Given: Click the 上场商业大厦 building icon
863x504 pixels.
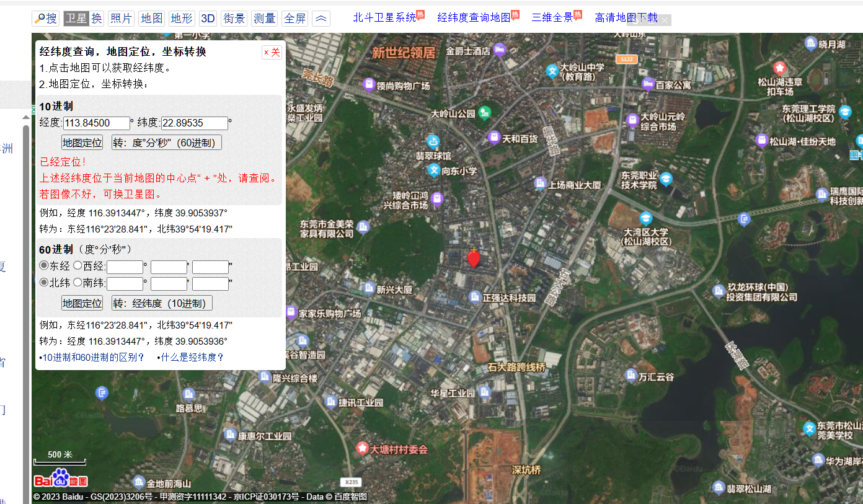Looking at the screenshot, I should tap(540, 183).
